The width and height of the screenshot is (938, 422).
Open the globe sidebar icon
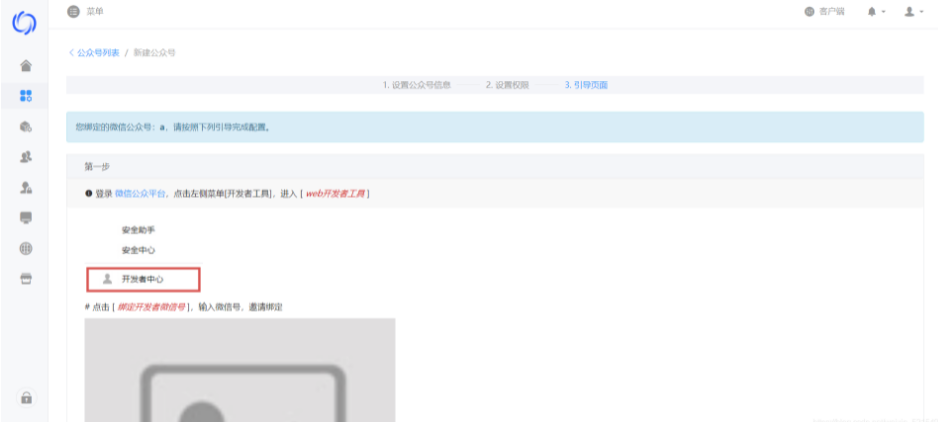[x=26, y=248]
